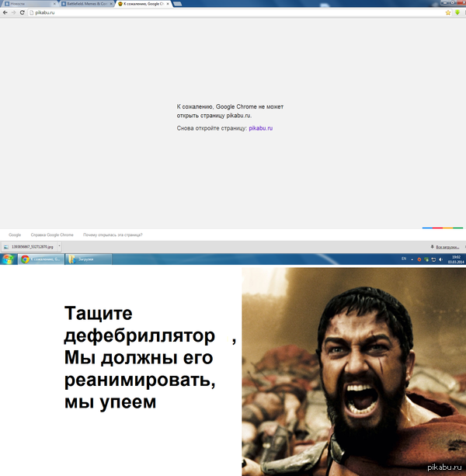Image resolution: width=466 pixels, height=476 pixels.
Task: Click the download arrow icon beside Все загрузки
Action: pyautogui.click(x=433, y=247)
